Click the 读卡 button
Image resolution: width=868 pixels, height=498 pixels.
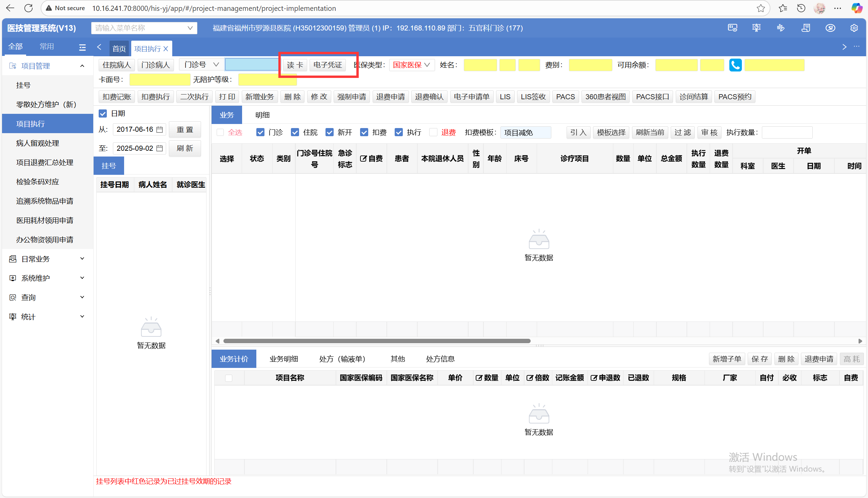(295, 65)
